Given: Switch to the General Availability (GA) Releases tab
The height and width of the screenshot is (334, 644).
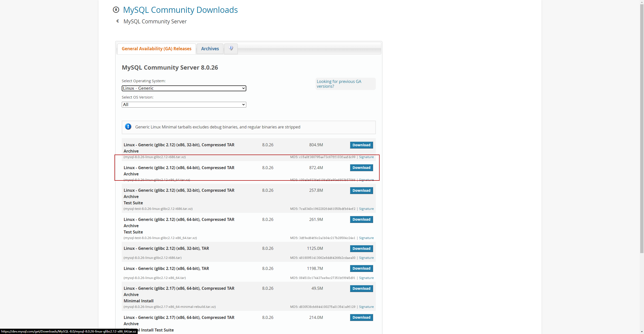Looking at the screenshot, I should click(x=156, y=49).
